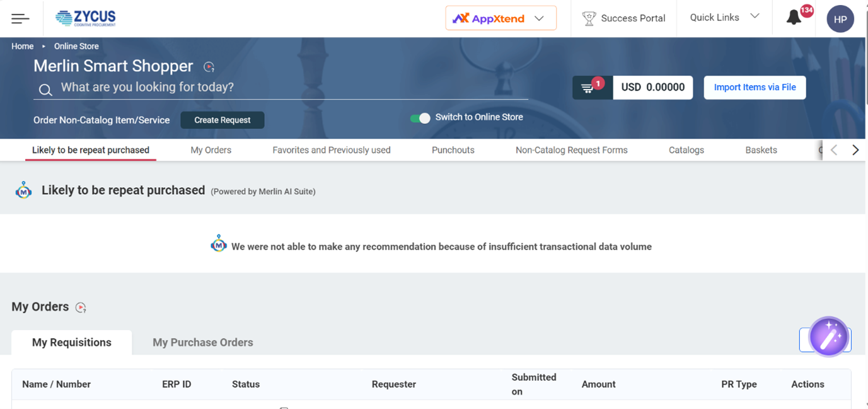Click the Success Portal trophy icon
The height and width of the screenshot is (409, 868).
589,19
